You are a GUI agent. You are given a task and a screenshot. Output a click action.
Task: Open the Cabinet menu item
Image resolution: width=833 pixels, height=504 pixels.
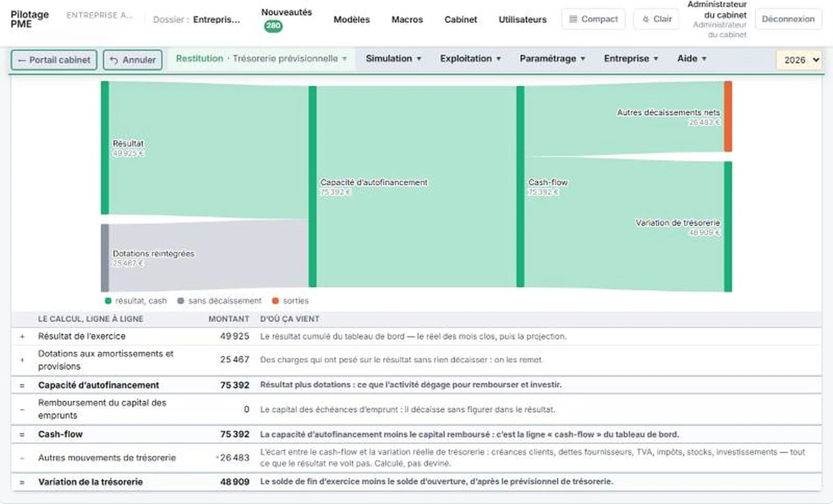pyautogui.click(x=460, y=19)
